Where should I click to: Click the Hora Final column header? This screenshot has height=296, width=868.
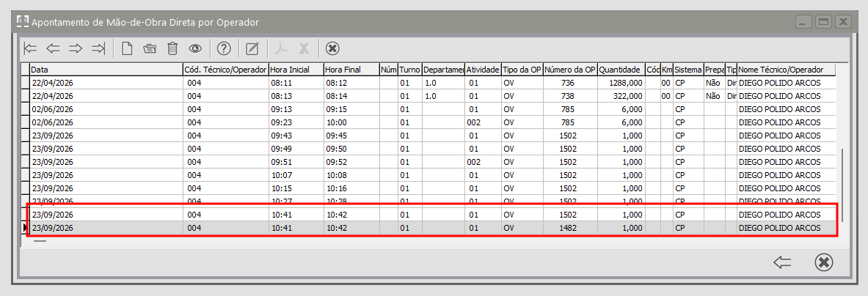(x=352, y=70)
